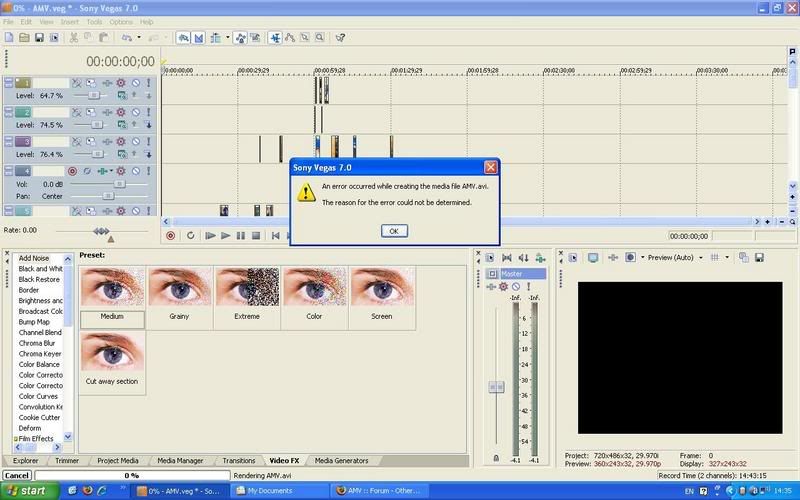Viewport: 800px width, 500px height.
Task: Open the Options menu
Action: 121,22
